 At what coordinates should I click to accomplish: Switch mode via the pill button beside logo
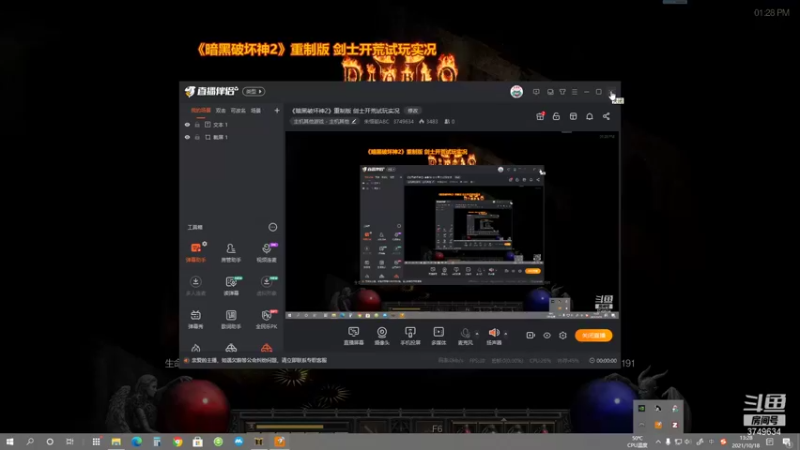coord(253,91)
